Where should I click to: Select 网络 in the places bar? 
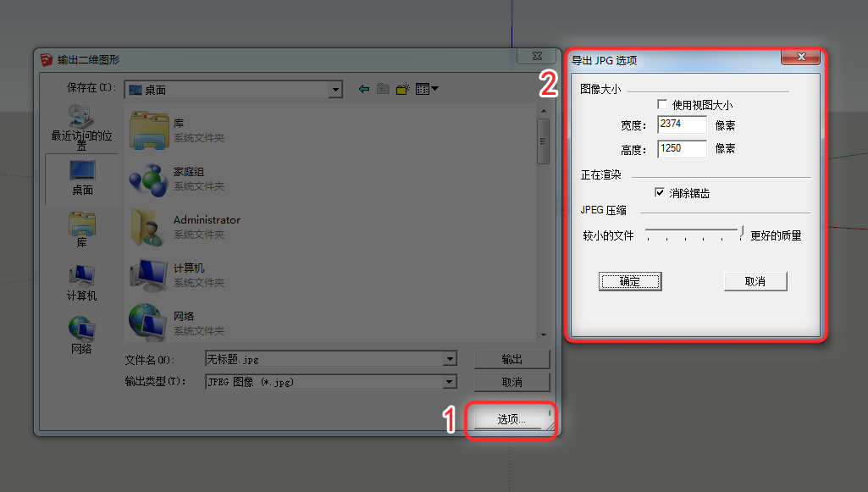click(x=82, y=334)
